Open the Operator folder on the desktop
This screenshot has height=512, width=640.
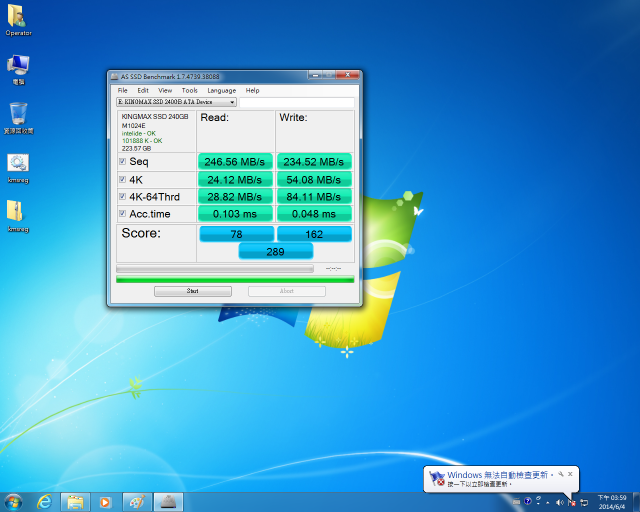(x=18, y=20)
